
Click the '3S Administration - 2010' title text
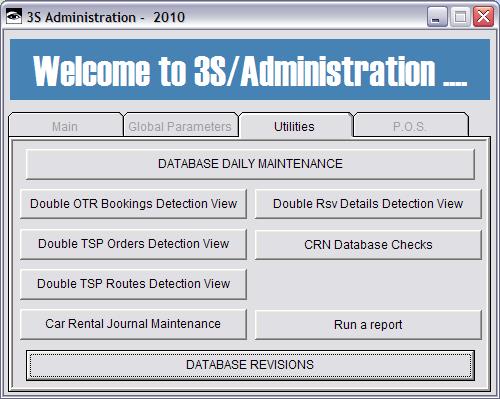point(106,17)
